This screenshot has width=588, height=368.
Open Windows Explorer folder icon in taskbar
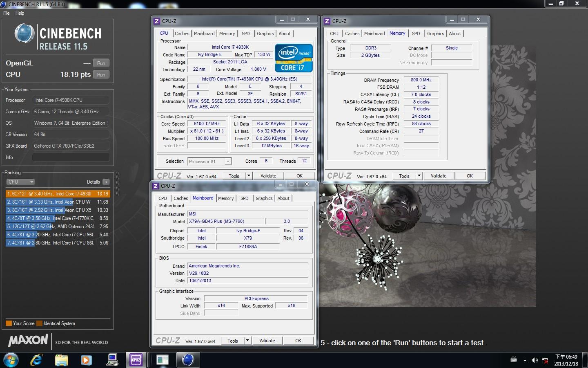pos(62,360)
